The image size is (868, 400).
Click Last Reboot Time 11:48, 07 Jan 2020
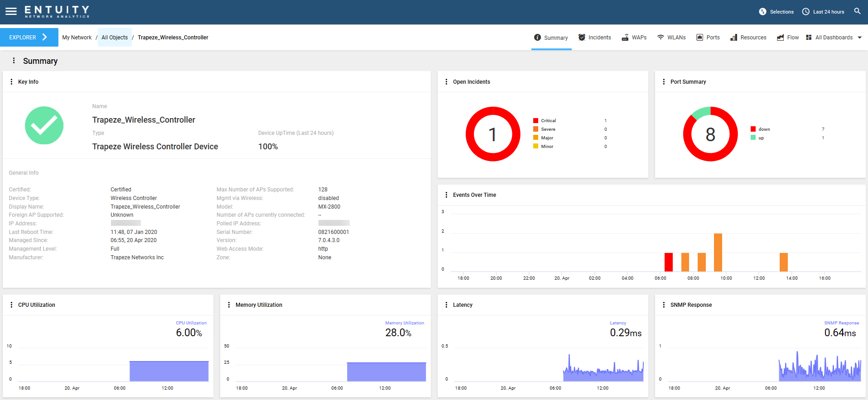[x=134, y=232]
